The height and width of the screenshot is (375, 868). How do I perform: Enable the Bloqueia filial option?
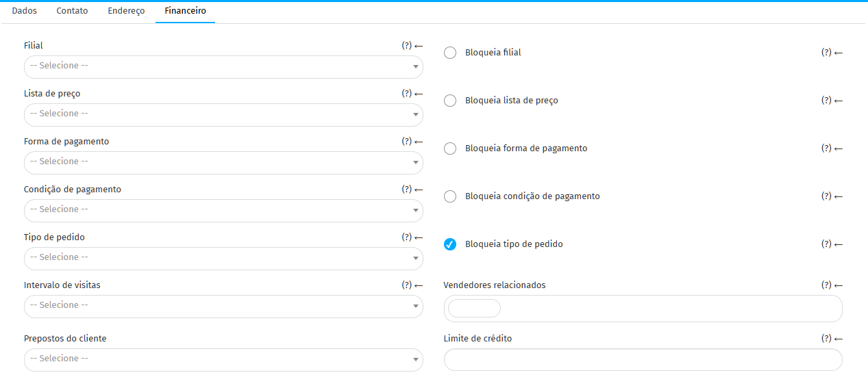click(450, 53)
